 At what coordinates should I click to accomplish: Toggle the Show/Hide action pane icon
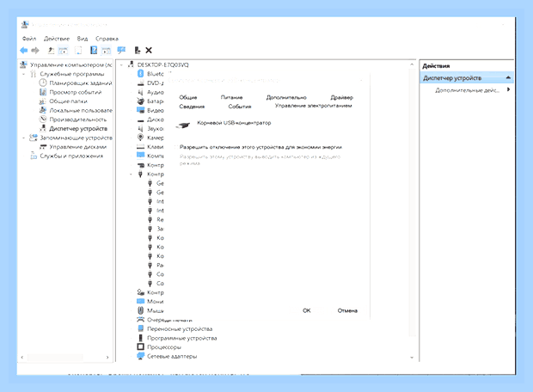pyautogui.click(x=107, y=51)
